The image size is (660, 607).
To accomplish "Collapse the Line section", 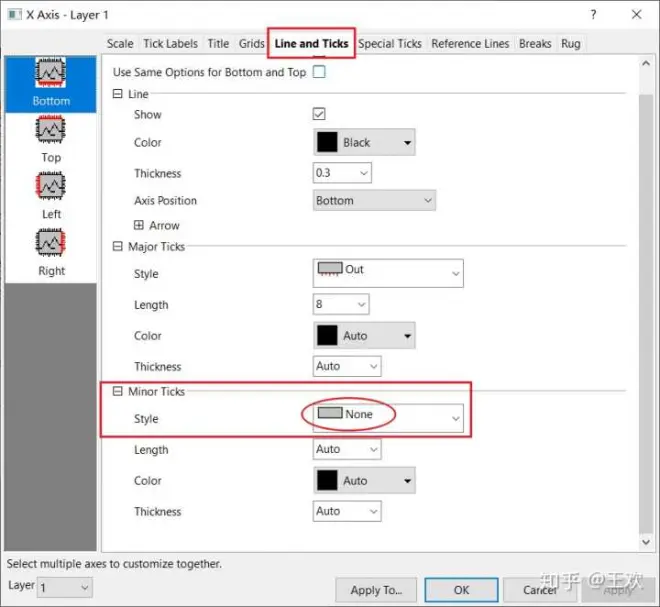I will tap(117, 93).
